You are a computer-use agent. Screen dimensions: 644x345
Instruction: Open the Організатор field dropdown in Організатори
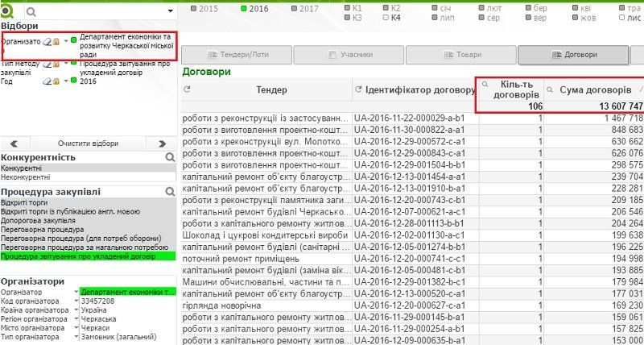pos(76,292)
